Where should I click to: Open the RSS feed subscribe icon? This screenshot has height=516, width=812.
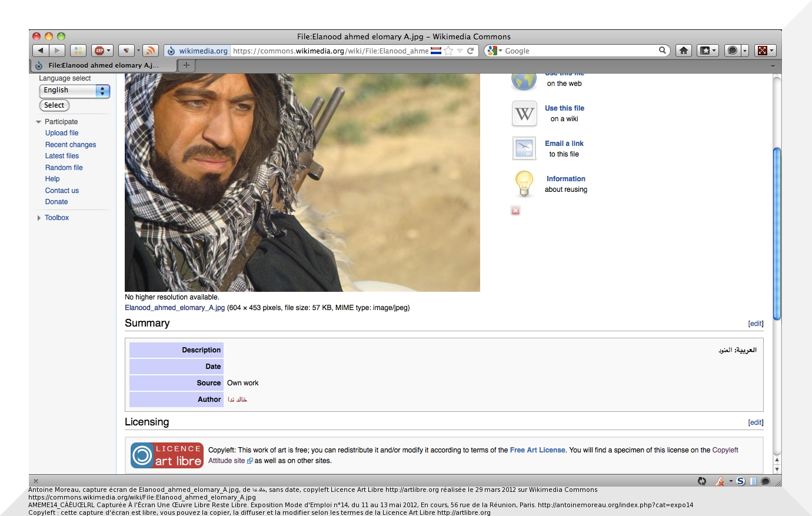151,51
